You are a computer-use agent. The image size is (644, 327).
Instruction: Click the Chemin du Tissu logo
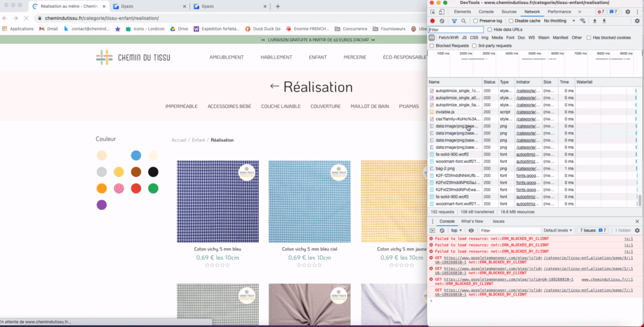click(x=133, y=57)
